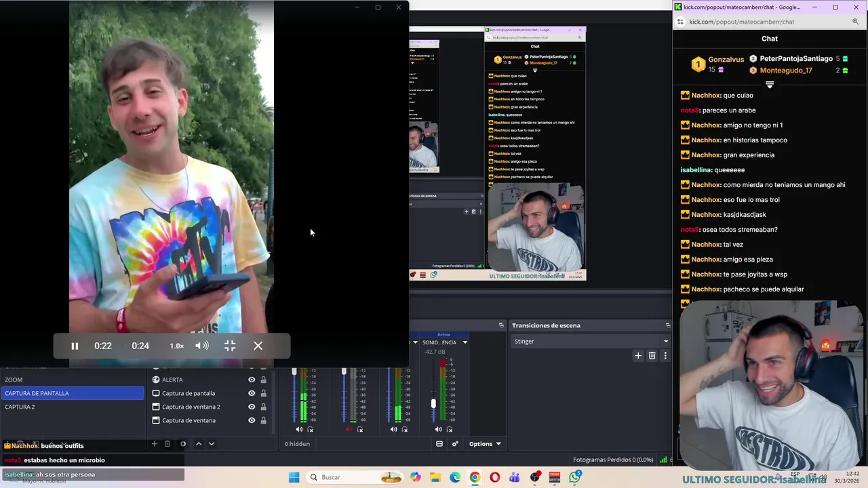This screenshot has height=488, width=868.
Task: Adjust the first mixer channel volume fader
Action: click(294, 371)
